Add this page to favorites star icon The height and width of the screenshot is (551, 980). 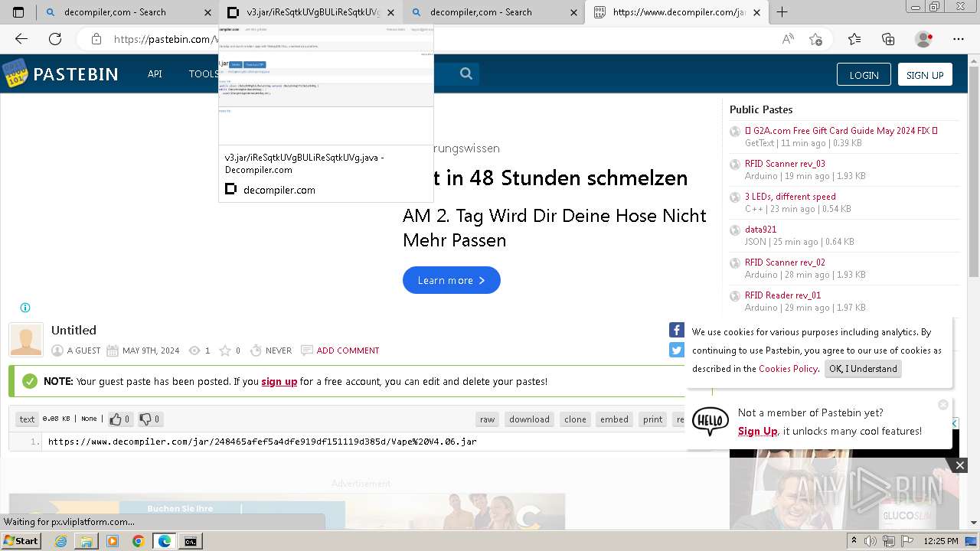tap(815, 39)
